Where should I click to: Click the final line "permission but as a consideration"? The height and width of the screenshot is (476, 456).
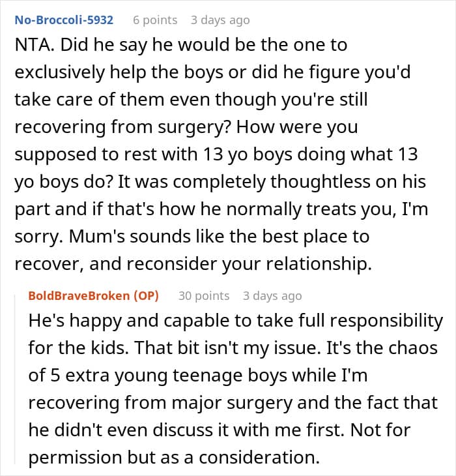(174, 456)
